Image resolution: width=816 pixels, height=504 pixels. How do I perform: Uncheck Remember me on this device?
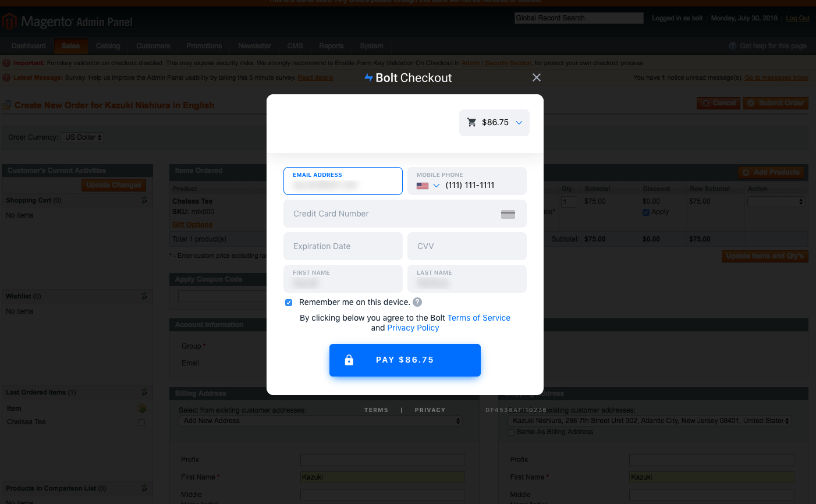(x=289, y=303)
